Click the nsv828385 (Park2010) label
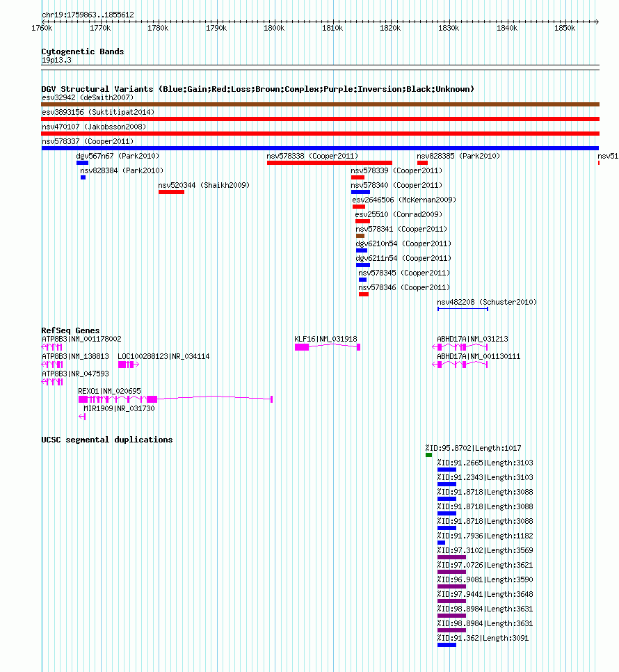Image resolution: width=619 pixels, height=672 pixels. (458, 156)
